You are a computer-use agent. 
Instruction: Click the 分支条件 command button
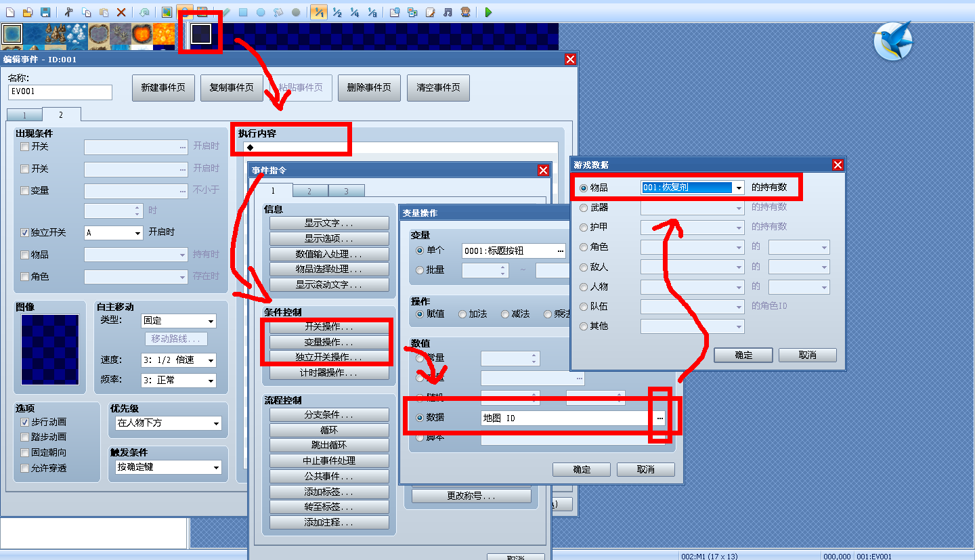329,414
